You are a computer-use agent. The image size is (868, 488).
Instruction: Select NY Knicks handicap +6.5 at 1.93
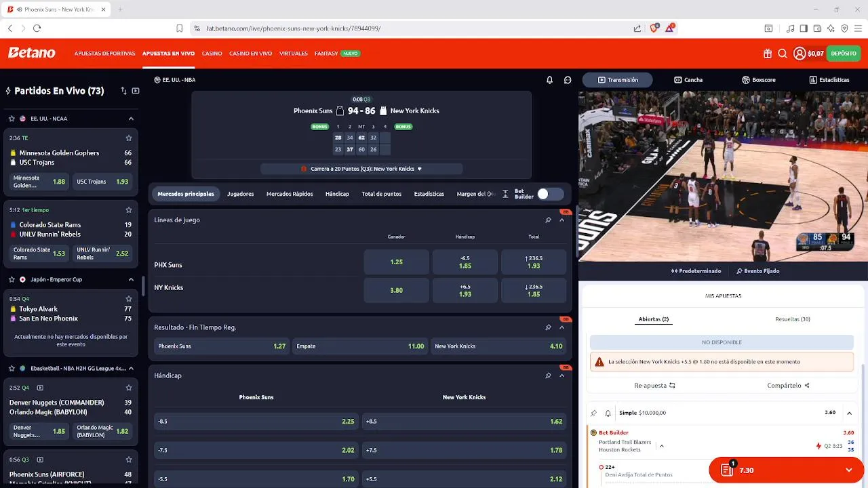(465, 290)
